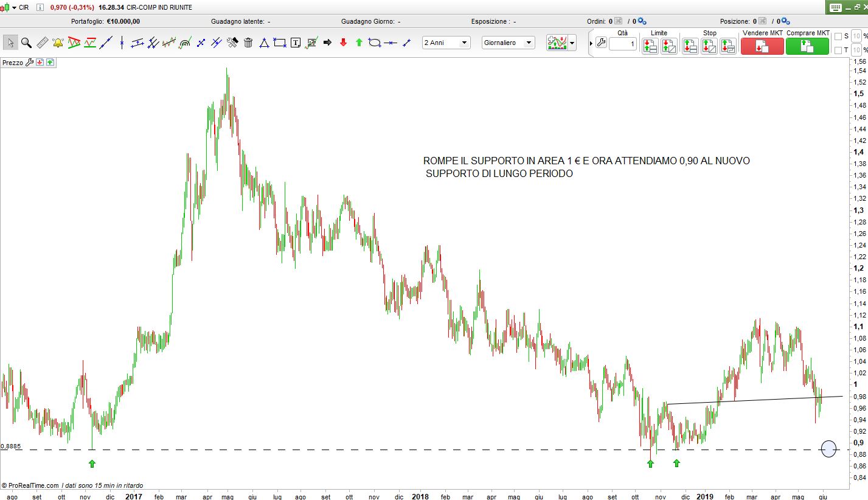The height and width of the screenshot is (500, 868).
Task: Select the text annotation tool
Action: (296, 43)
